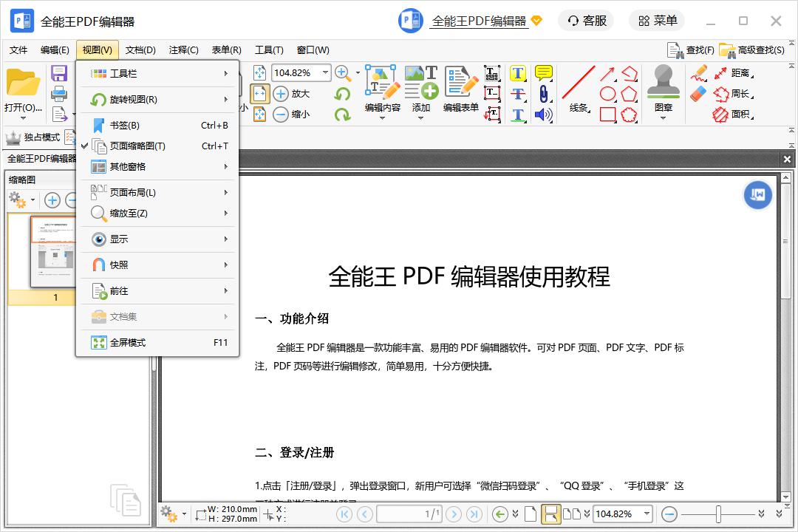Screen dimensions: 798x532
Task: Toggle the checked 页面缩略图(T) menu item
Action: point(137,146)
